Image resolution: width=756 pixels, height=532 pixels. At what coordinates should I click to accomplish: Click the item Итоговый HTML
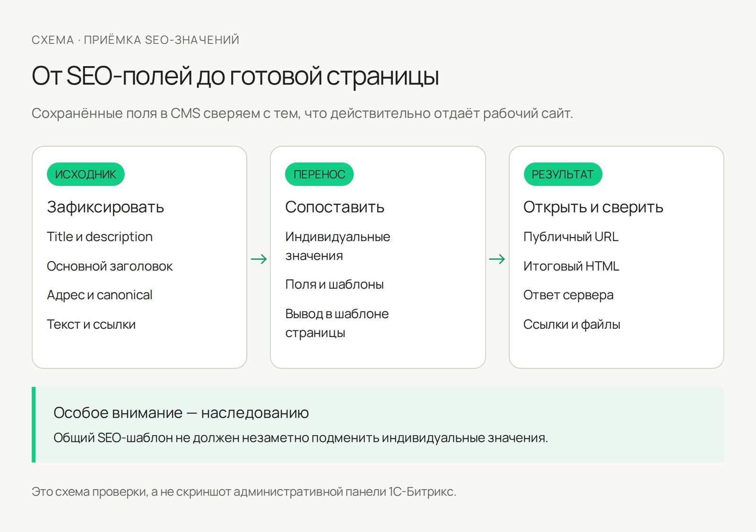point(571,266)
